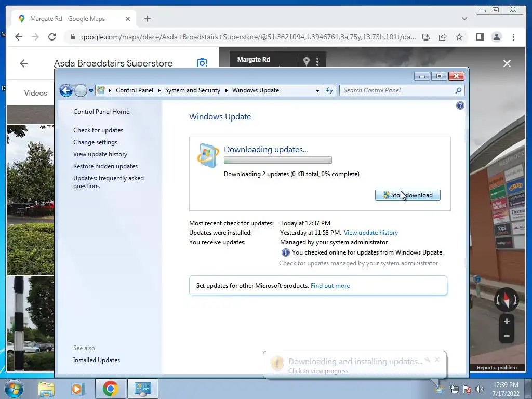
Task: Click the Stop download button
Action: pyautogui.click(x=407, y=195)
